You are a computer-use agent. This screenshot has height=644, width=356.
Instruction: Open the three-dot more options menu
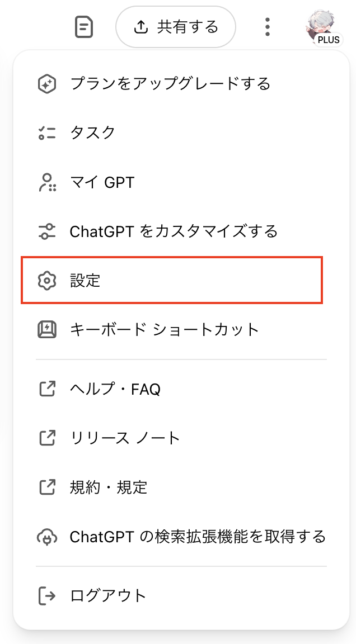pos(268,27)
